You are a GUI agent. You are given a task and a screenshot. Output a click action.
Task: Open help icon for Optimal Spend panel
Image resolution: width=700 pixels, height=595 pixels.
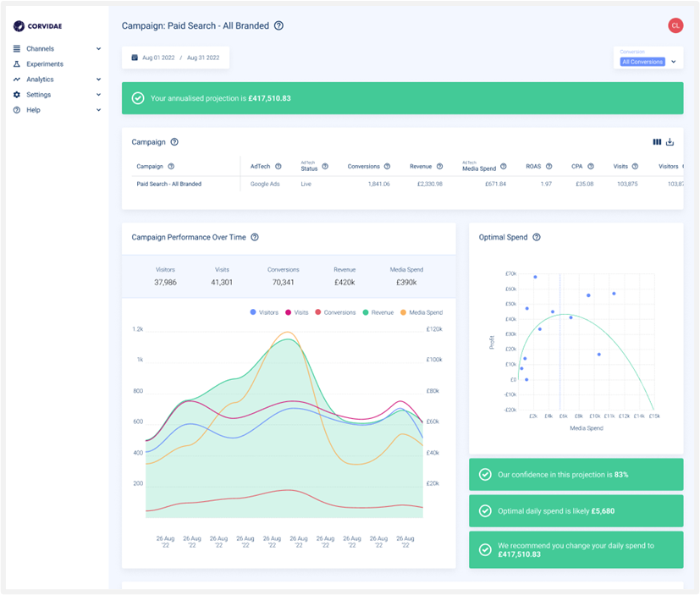click(537, 237)
